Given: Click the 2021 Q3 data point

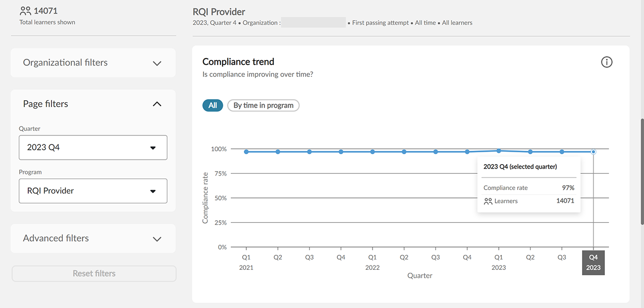Looking at the screenshot, I should click(309, 152).
